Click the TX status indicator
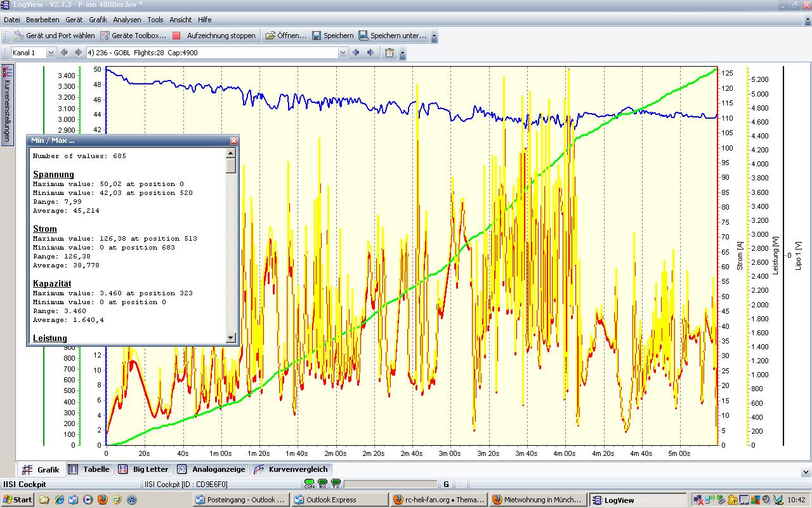The image size is (812, 508). coord(336,485)
